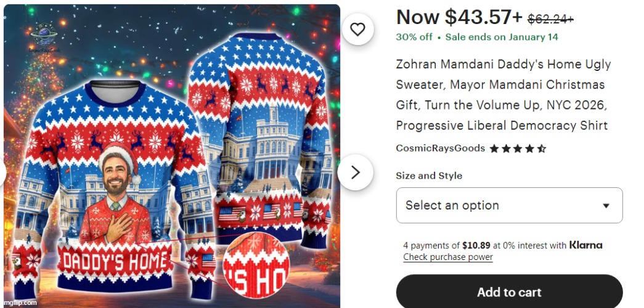The width and height of the screenshot is (644, 308).
Task: Click the imgflip.com watermark
Action: coord(20,303)
